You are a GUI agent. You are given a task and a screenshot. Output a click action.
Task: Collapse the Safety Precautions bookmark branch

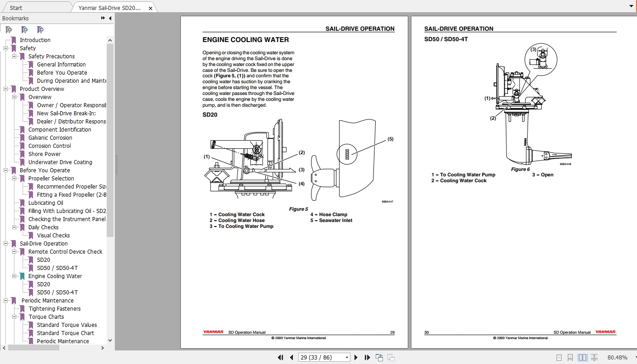[14, 56]
